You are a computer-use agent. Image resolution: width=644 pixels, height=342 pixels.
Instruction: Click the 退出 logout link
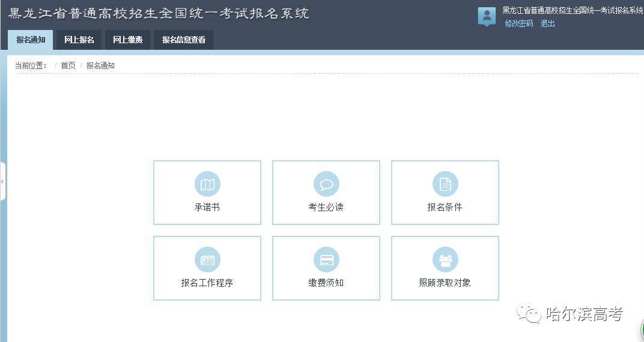(x=547, y=23)
